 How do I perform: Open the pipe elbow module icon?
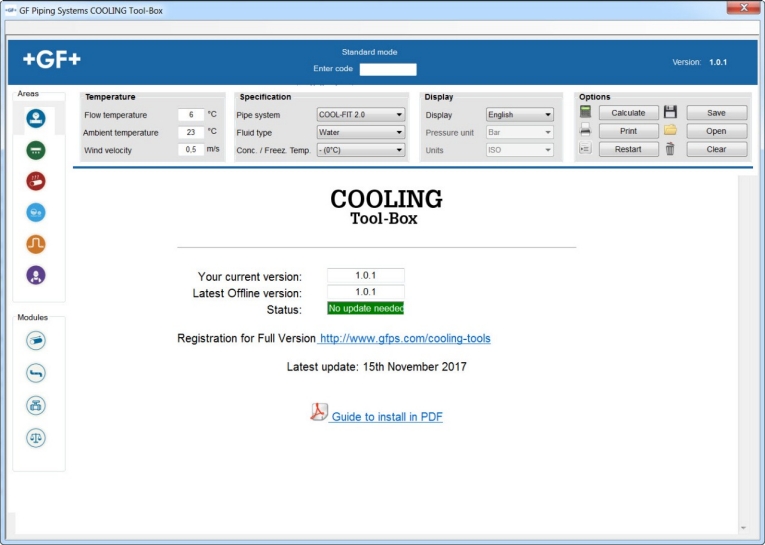(36, 373)
